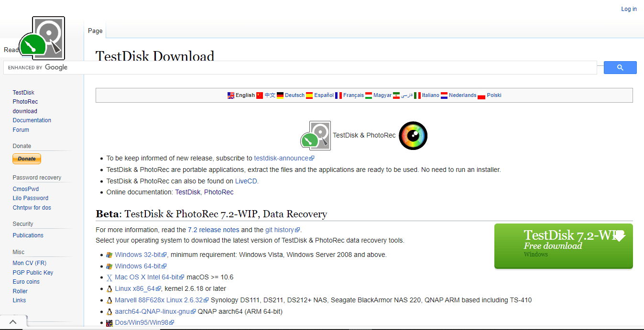
Task: Open PhotoRec online documentation link
Action: (219, 192)
